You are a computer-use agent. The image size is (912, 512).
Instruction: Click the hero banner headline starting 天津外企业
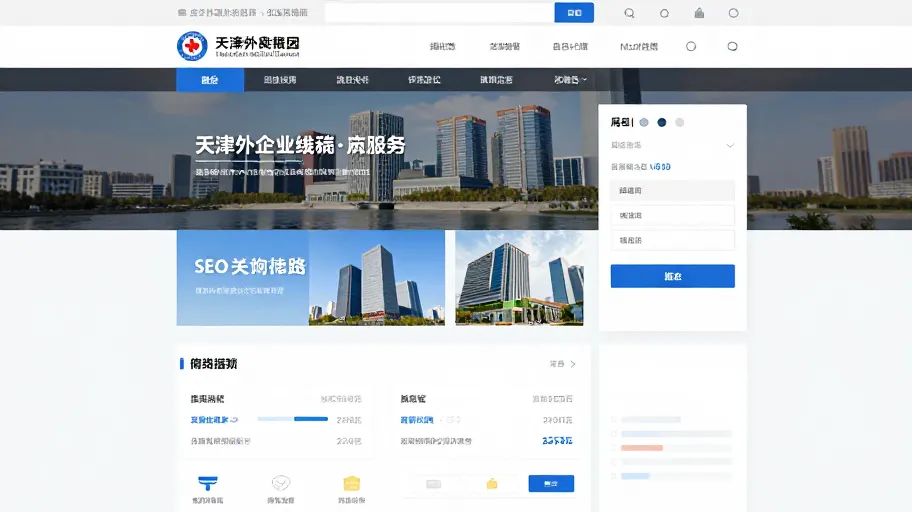click(x=300, y=145)
